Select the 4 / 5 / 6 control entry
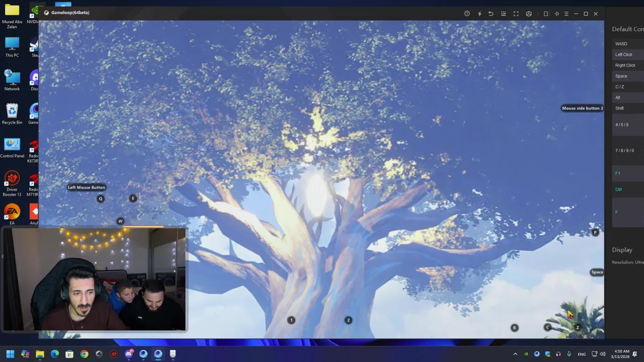The image size is (644, 362). tap(628, 125)
